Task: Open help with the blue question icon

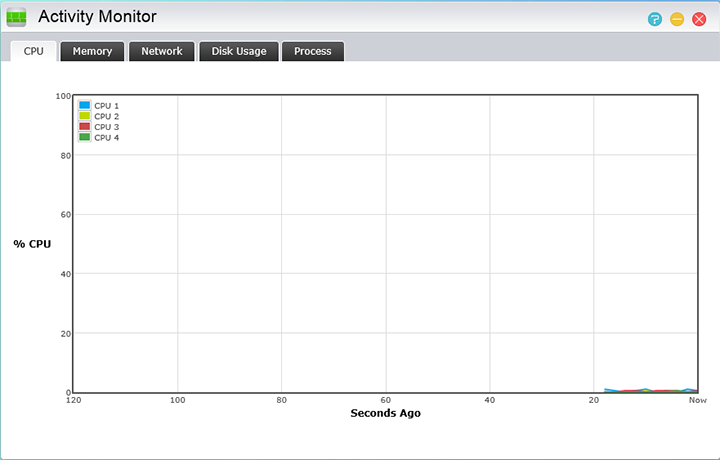Action: click(655, 19)
